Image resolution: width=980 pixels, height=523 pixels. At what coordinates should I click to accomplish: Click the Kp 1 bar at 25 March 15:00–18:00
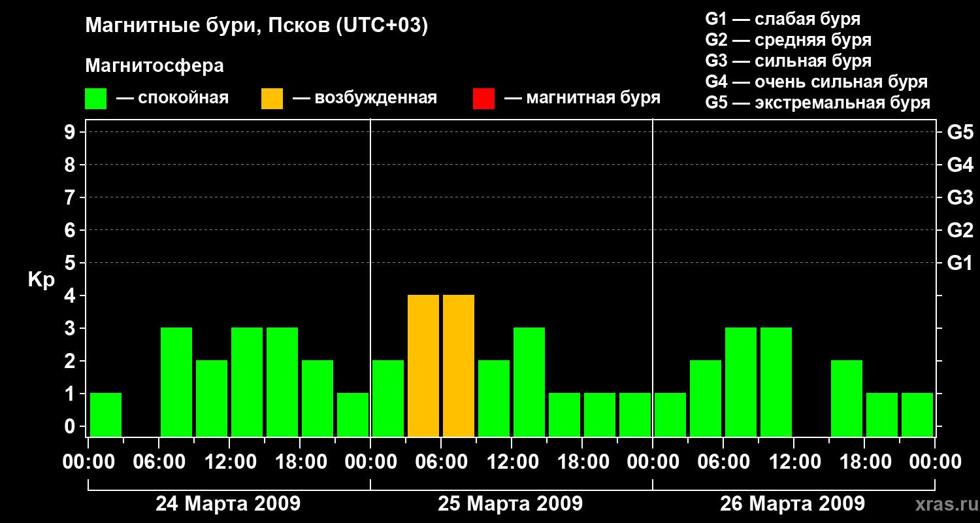click(564, 415)
